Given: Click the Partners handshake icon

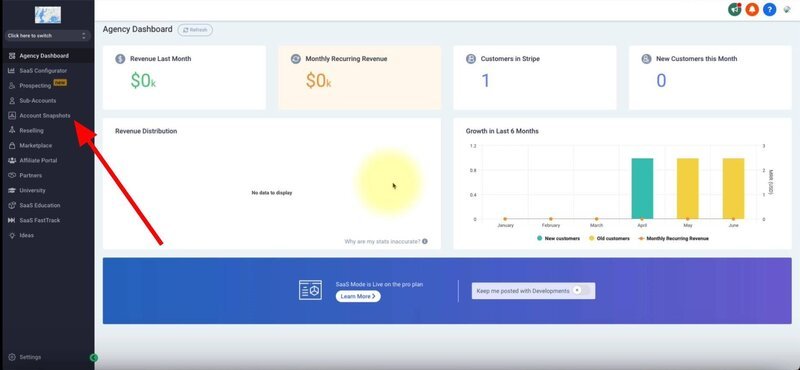Looking at the screenshot, I should [x=12, y=175].
